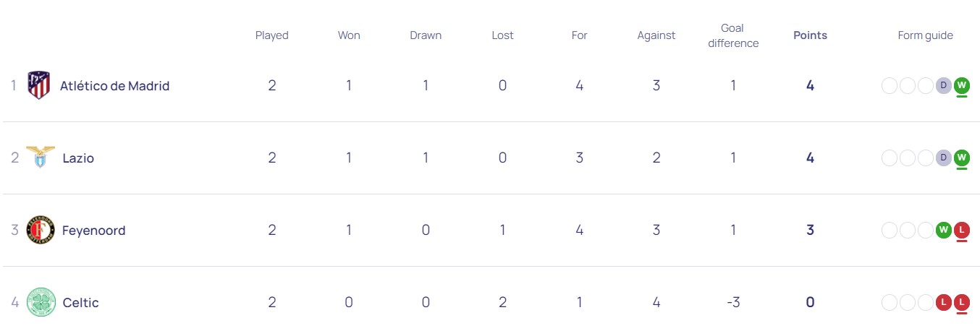Click the Goal difference column header
980x331 pixels.
732,35
